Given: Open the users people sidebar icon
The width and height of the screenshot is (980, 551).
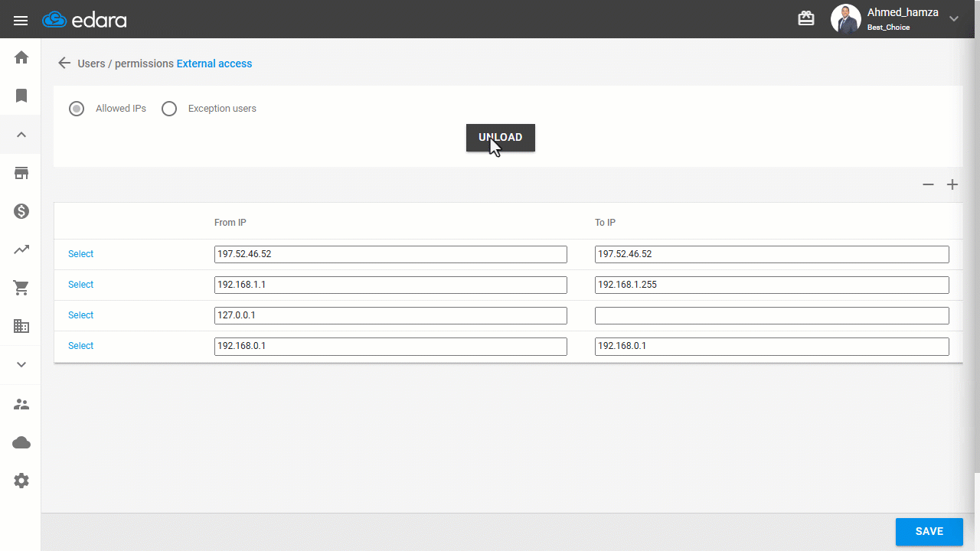Looking at the screenshot, I should (x=21, y=404).
